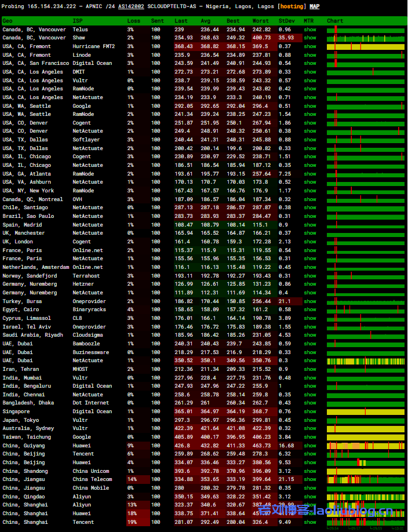Viewport: 408px width, 532px height.
Task: Show MTR for Sydney Vultr row
Action: click(310, 429)
